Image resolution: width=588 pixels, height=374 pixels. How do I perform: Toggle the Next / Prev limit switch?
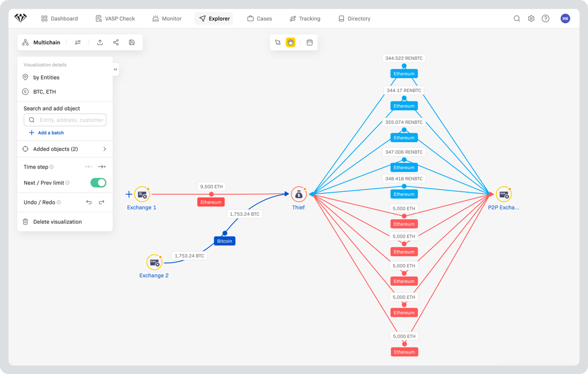coord(98,183)
